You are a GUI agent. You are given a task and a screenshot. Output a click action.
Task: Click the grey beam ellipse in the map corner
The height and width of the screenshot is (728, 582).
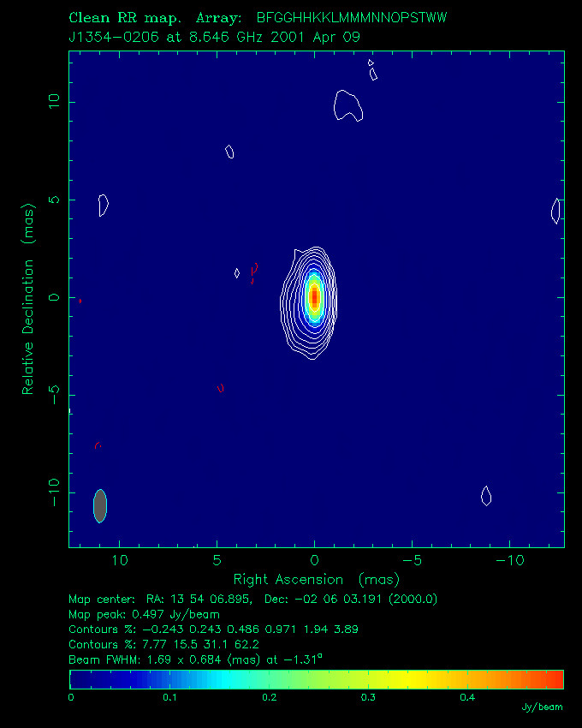point(100,506)
